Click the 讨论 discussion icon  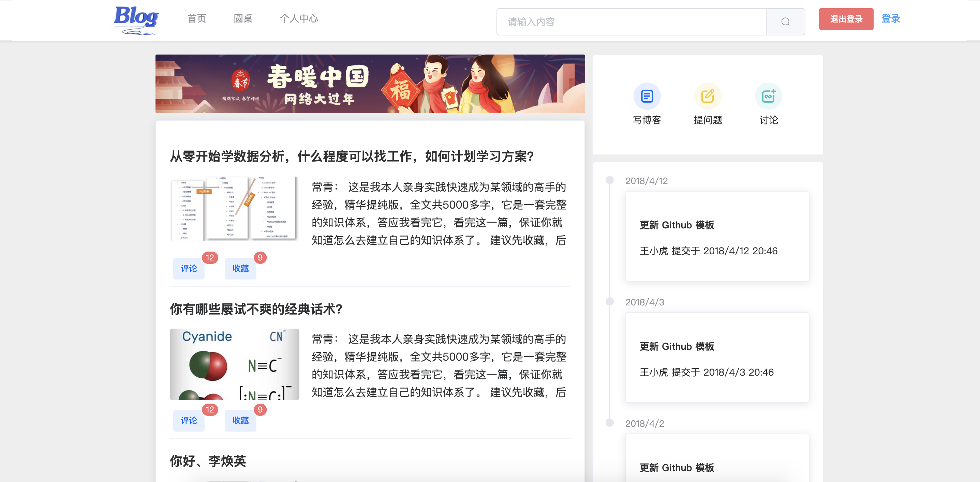[x=768, y=96]
